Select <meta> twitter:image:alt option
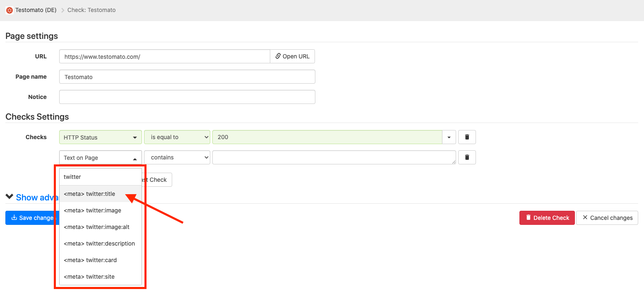 (x=101, y=227)
